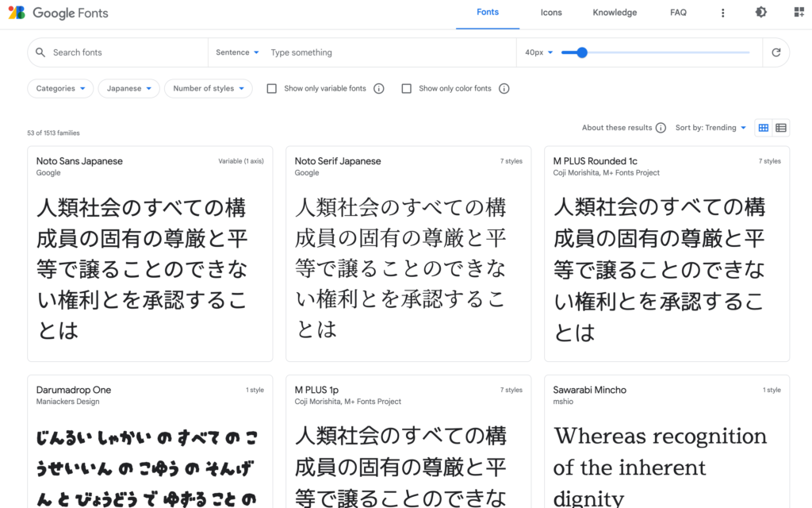Click the font size slider handle

[x=582, y=52]
